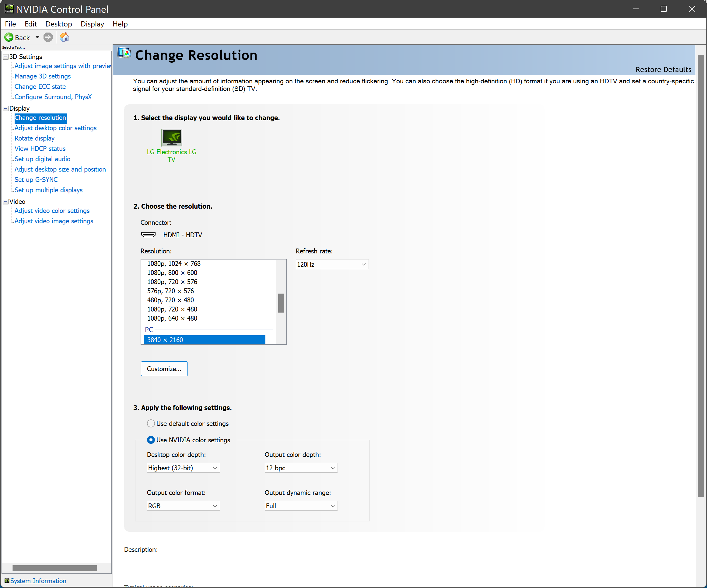
Task: Click the Customize... button
Action: pyautogui.click(x=164, y=369)
